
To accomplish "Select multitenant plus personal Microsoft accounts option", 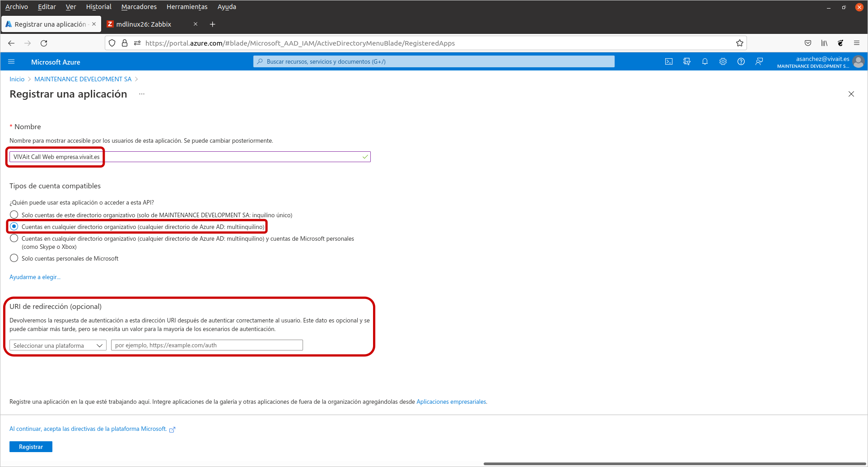I will click(x=14, y=238).
